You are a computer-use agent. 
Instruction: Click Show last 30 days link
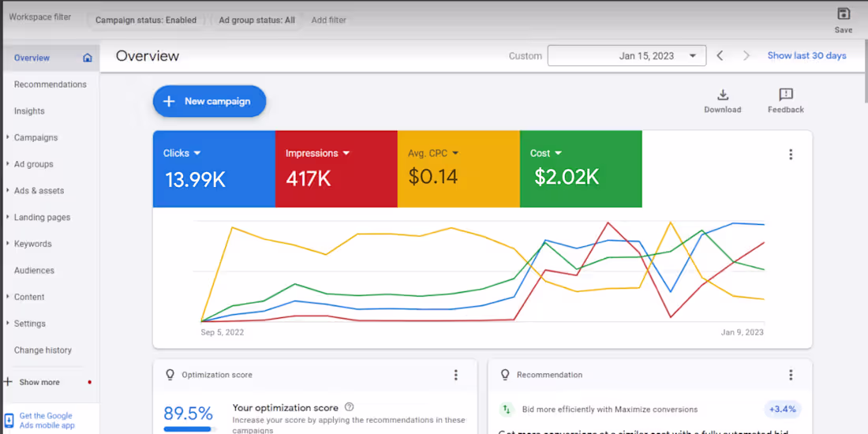[x=806, y=55]
